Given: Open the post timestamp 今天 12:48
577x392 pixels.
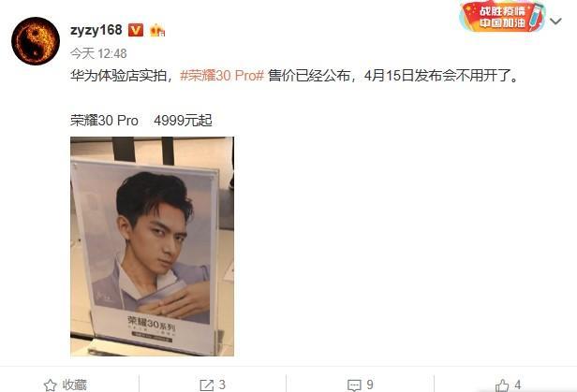Looking at the screenshot, I should point(98,53).
